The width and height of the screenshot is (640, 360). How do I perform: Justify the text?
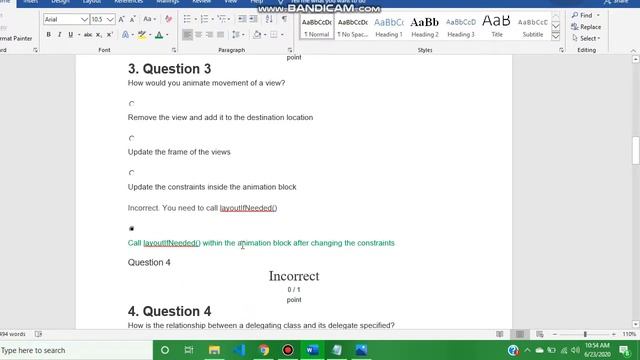(x=220, y=35)
